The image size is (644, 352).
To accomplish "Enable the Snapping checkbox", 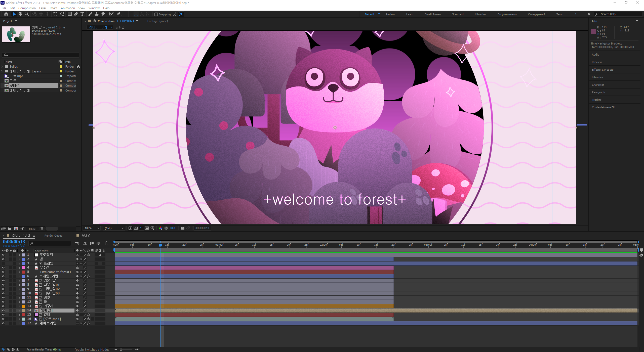I will click(156, 14).
